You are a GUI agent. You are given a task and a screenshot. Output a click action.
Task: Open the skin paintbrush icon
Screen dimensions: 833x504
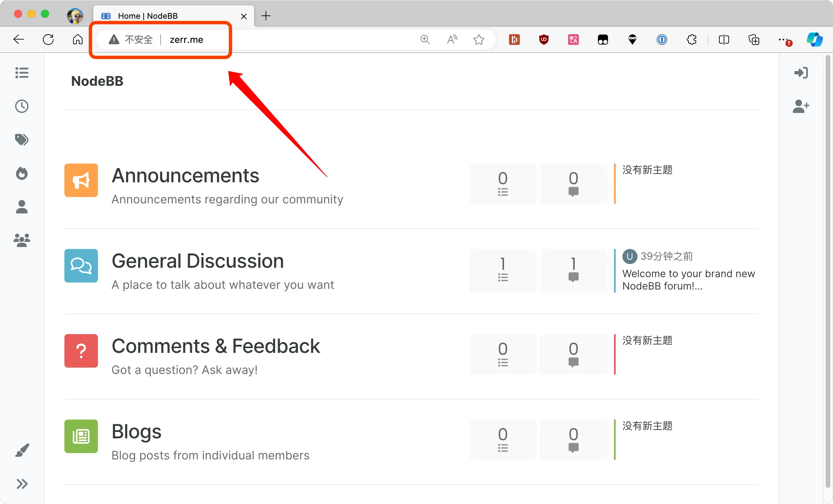(x=22, y=450)
